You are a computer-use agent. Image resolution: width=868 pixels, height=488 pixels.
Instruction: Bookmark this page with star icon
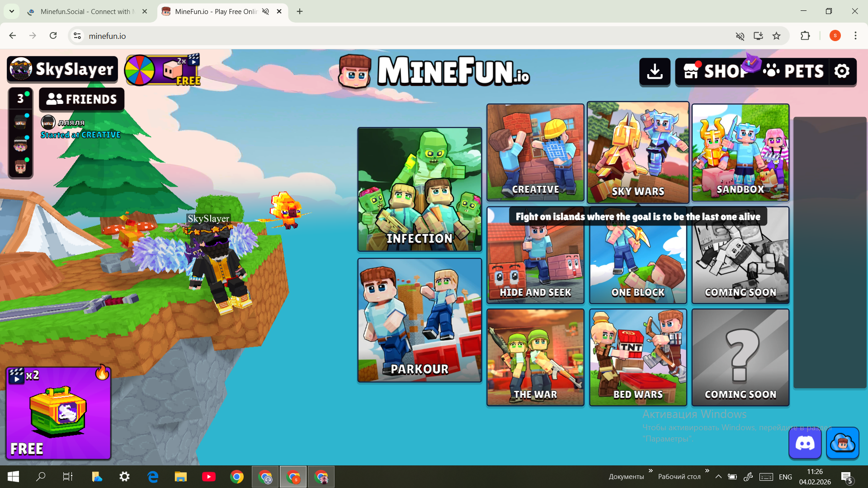coord(776,36)
